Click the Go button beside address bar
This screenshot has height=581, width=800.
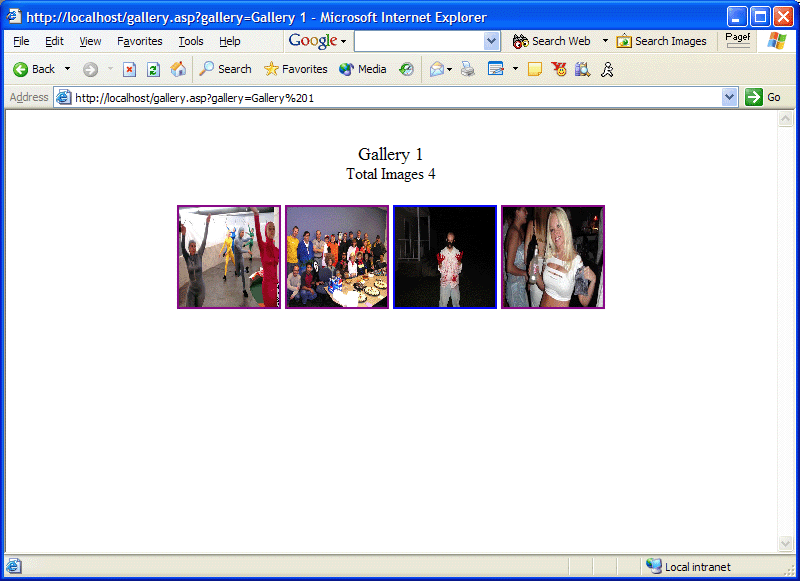point(764,97)
